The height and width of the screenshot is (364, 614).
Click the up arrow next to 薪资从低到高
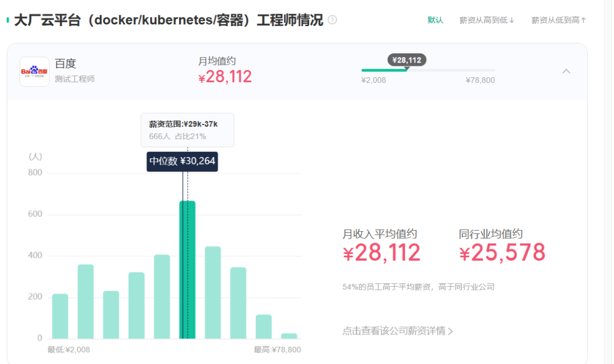click(x=583, y=20)
